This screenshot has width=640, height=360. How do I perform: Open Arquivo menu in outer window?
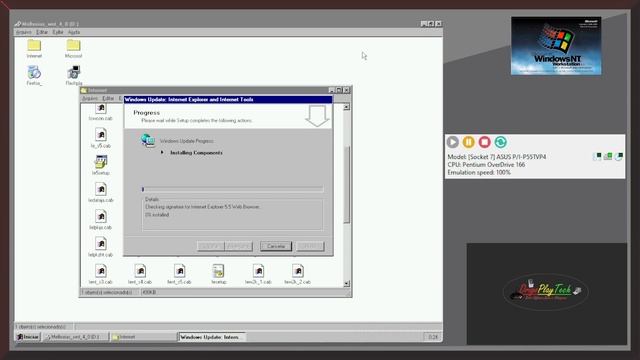coord(24,32)
